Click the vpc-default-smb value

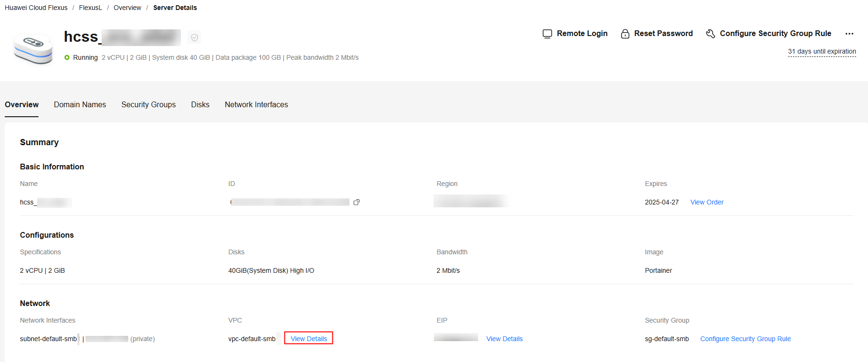click(252, 339)
